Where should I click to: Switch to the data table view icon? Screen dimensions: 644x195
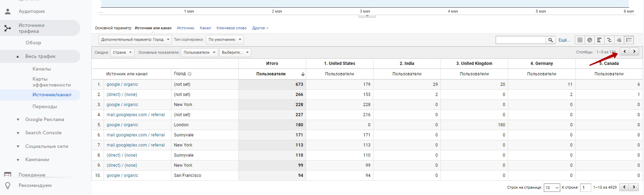(x=580, y=40)
